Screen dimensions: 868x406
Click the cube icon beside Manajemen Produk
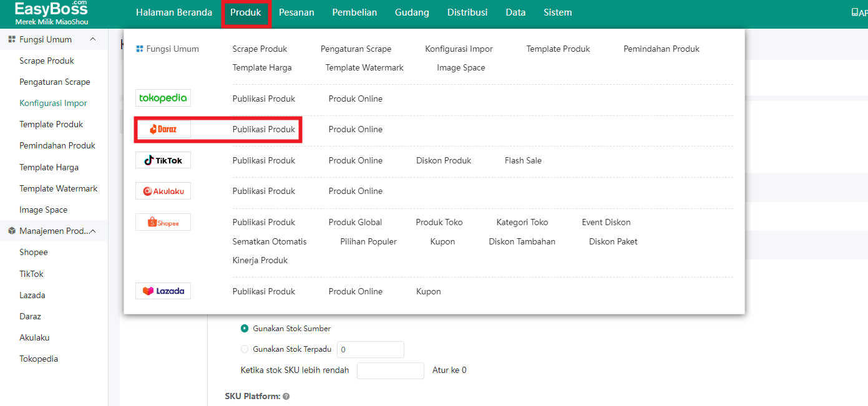pos(12,231)
